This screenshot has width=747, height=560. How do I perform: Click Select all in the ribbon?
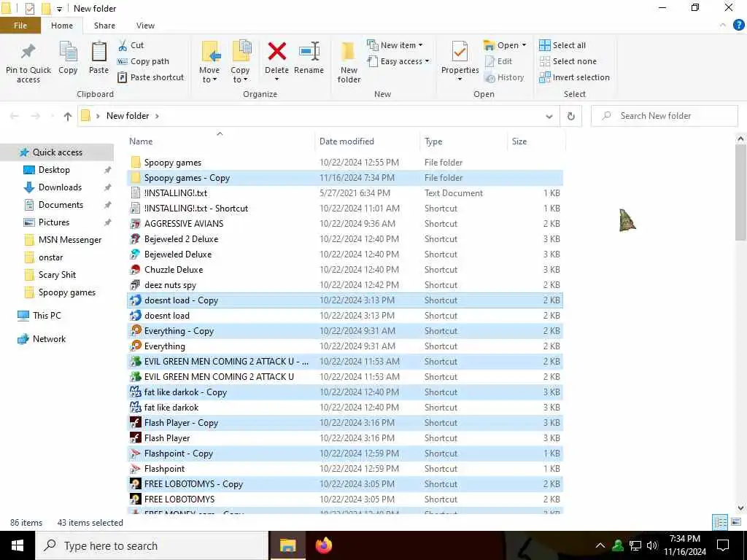(562, 45)
